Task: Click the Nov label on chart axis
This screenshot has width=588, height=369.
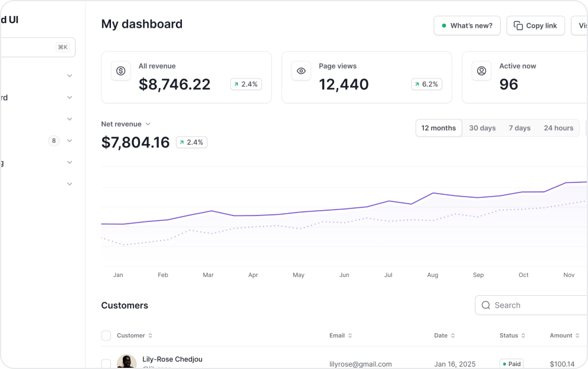Action: 569,275
